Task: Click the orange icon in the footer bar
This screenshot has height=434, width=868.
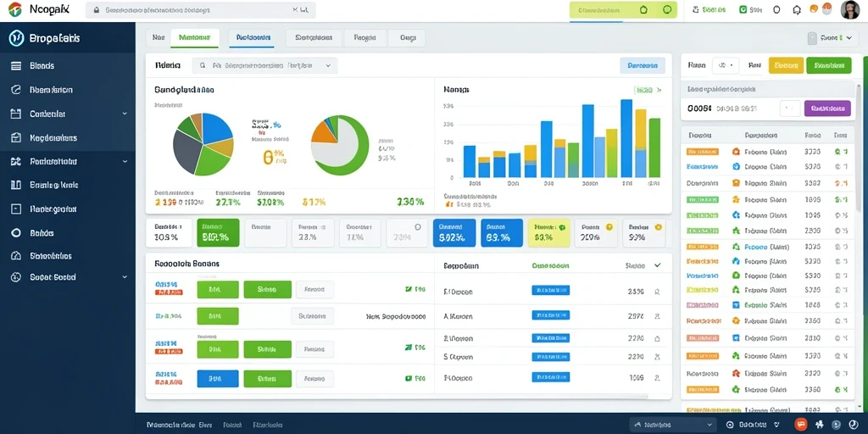Action: point(800,425)
